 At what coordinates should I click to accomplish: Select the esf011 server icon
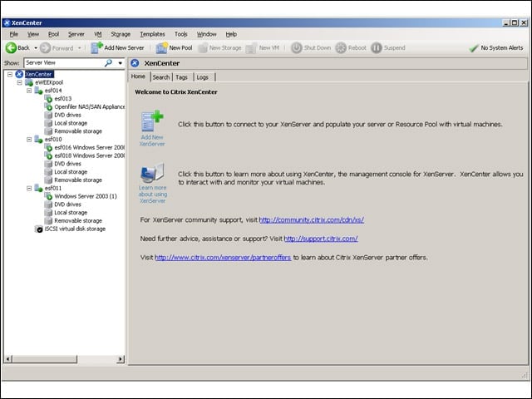point(39,189)
